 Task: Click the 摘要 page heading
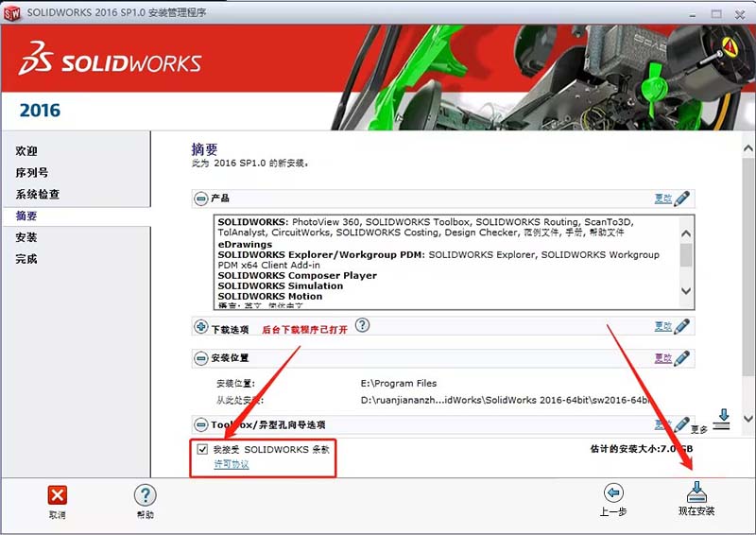coord(204,149)
